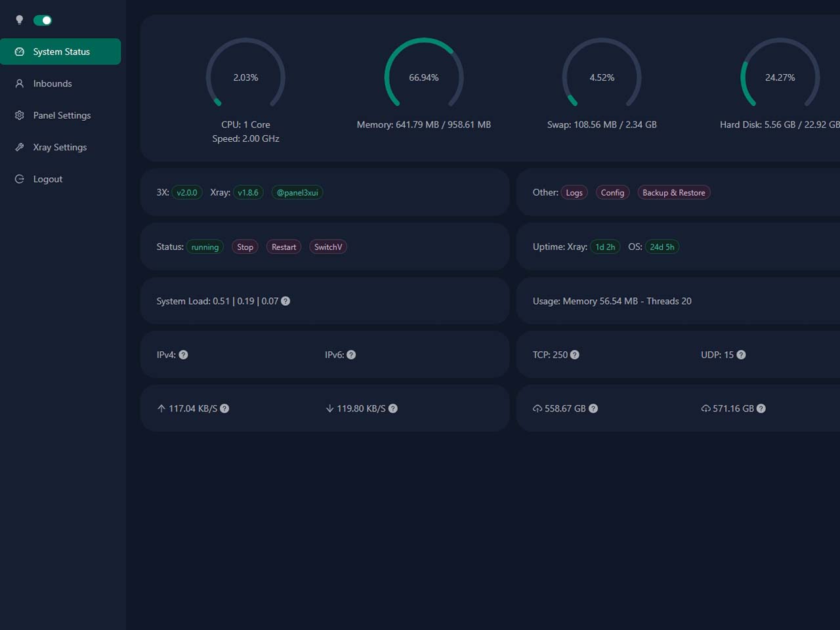
Task: Toggle the dark theme switch
Action: coord(43,20)
